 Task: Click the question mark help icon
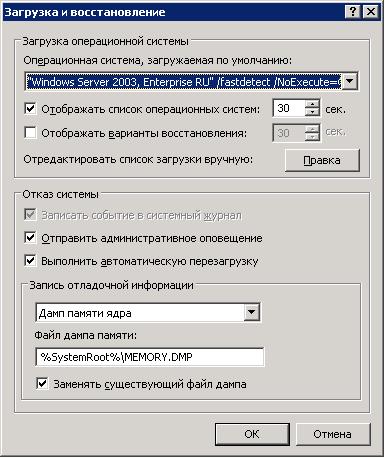coord(353,12)
